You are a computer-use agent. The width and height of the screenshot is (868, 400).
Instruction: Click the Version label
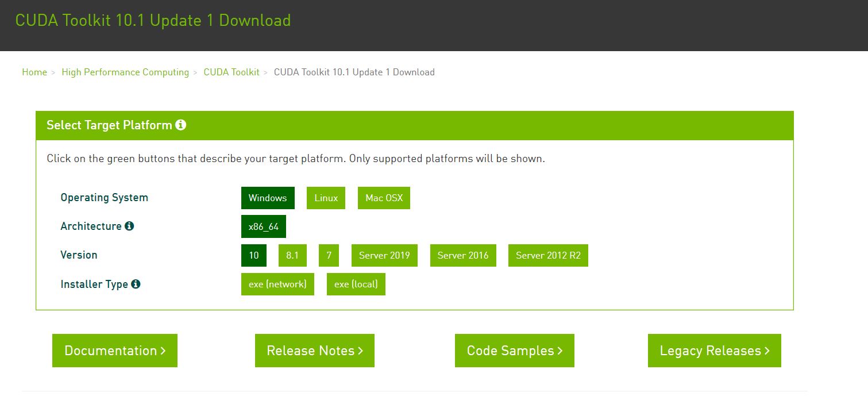79,255
